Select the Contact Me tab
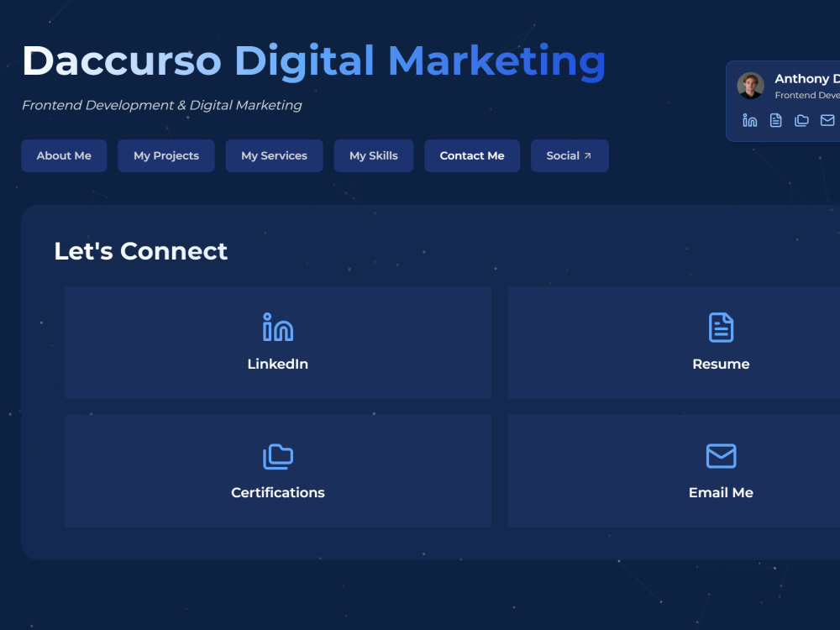This screenshot has height=630, width=840. (472, 156)
